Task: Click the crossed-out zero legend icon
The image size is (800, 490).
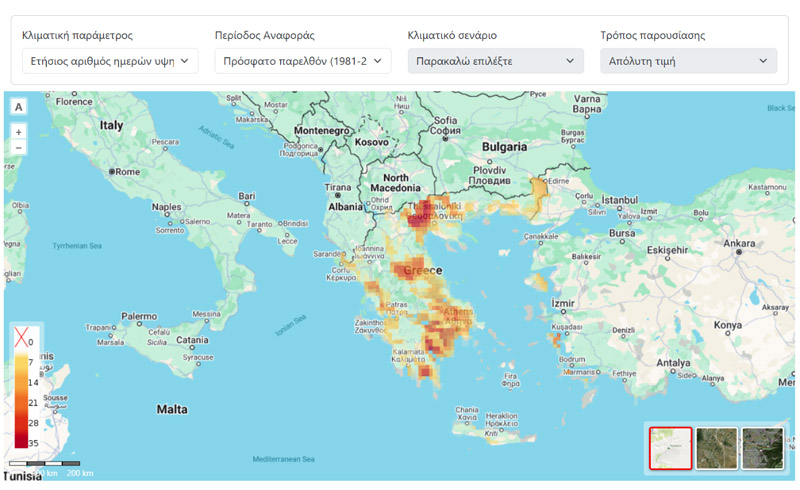Action: [20, 340]
